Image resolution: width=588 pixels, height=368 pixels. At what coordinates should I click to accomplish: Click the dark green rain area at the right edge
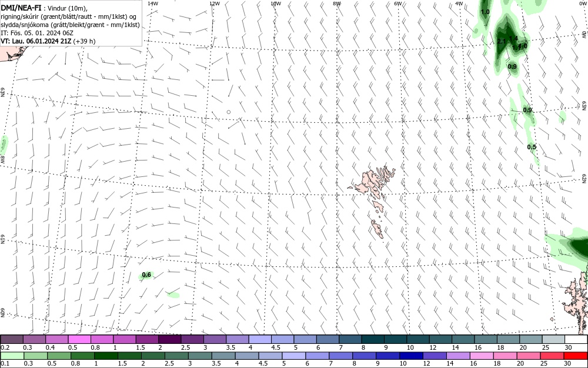(x=579, y=246)
